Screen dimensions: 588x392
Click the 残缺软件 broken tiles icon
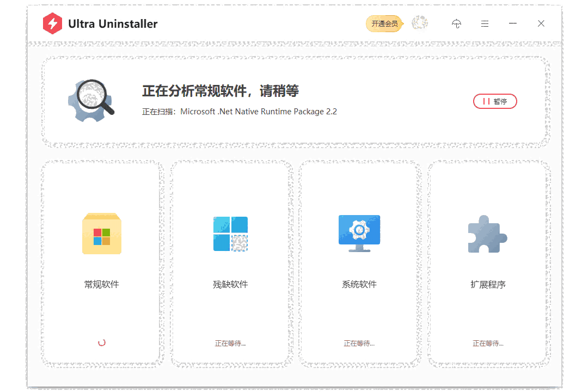[x=230, y=234]
